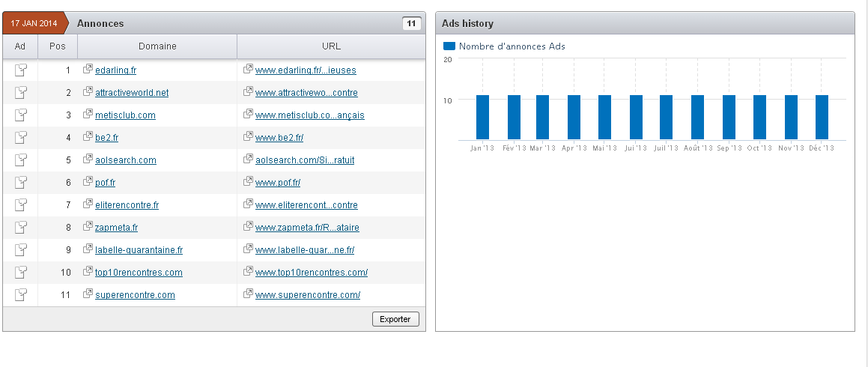
Task: Click the ad preview icon in pof.fr row
Action: click(20, 182)
